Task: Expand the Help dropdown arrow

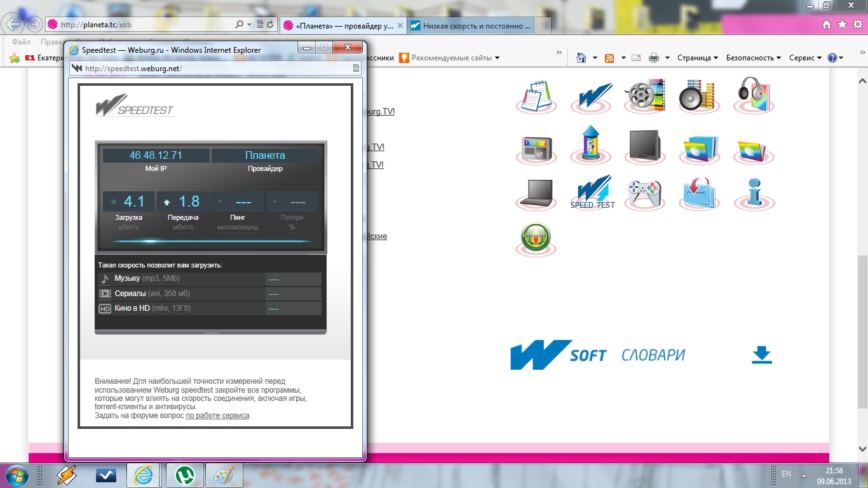Action: [x=841, y=58]
